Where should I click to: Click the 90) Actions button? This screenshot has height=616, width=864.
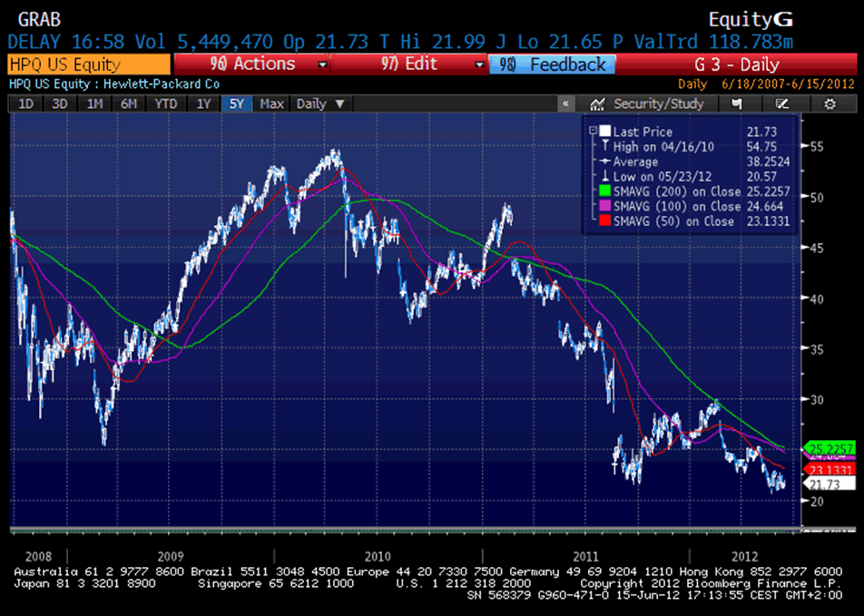pyautogui.click(x=251, y=64)
